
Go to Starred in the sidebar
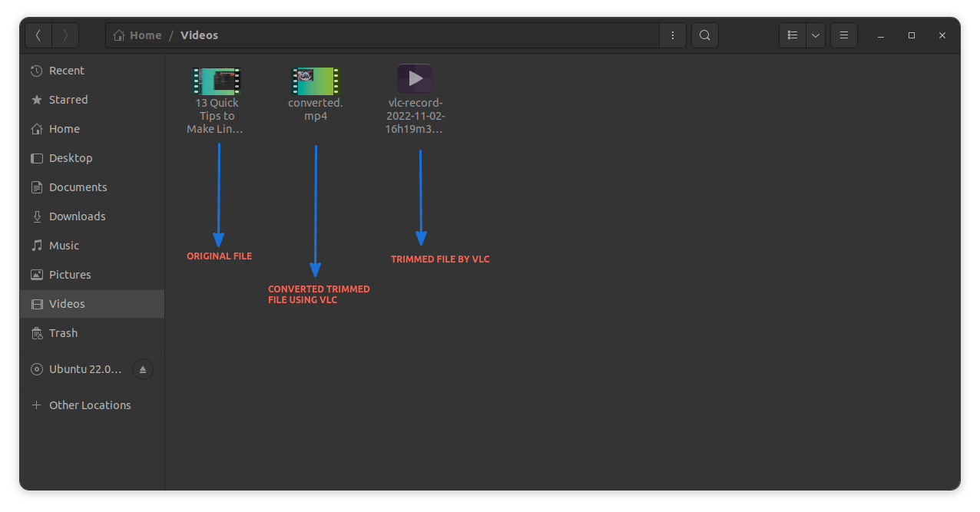coord(68,100)
